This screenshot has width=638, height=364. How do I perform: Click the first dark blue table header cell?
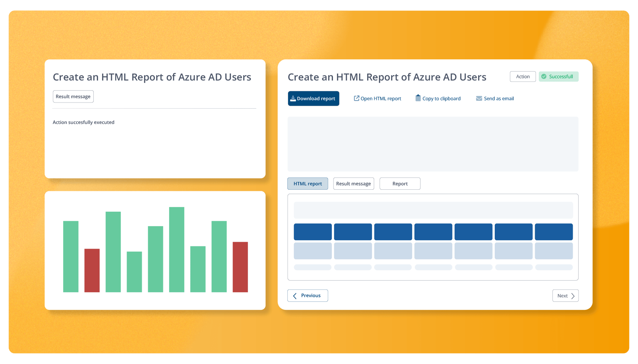click(313, 232)
